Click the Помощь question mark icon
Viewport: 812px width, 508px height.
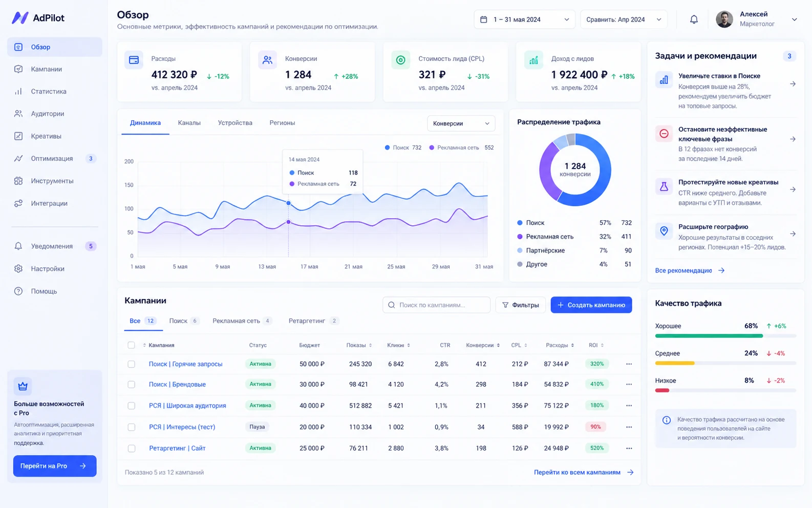[18, 291]
